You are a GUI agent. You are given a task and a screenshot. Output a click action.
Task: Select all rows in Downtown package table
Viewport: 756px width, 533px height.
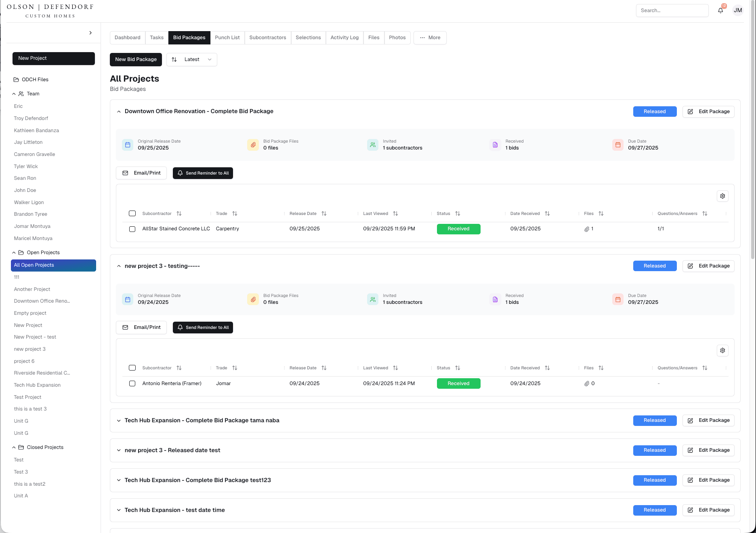[x=132, y=213]
